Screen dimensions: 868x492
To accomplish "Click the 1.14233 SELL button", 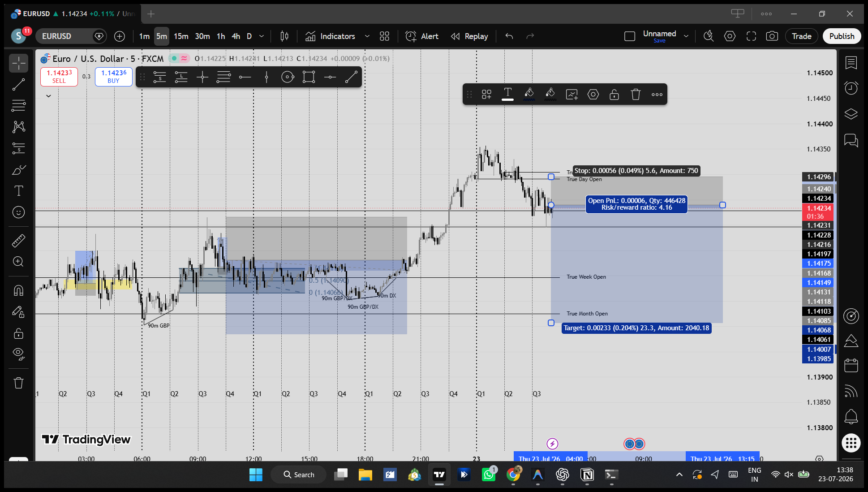I will pyautogui.click(x=59, y=77).
